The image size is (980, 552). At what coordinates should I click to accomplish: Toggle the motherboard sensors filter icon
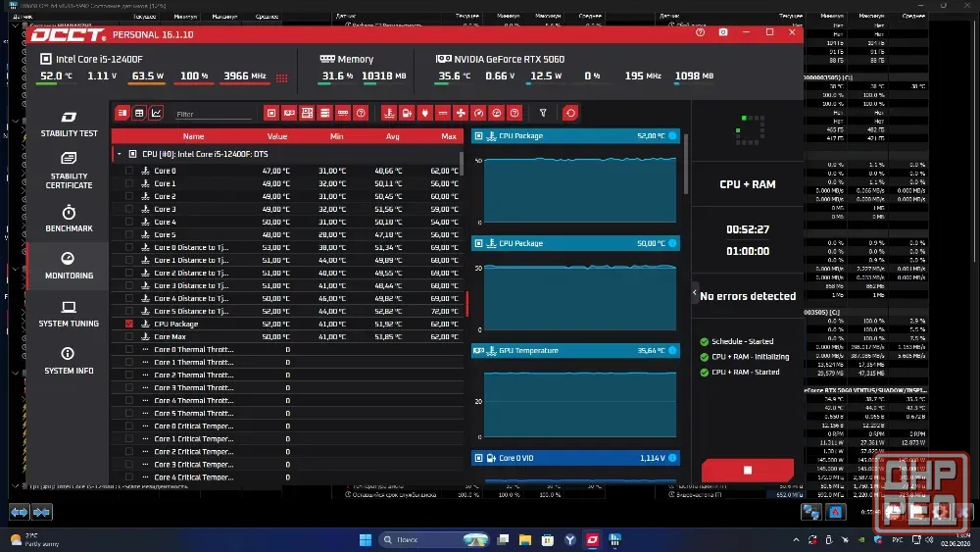(307, 113)
